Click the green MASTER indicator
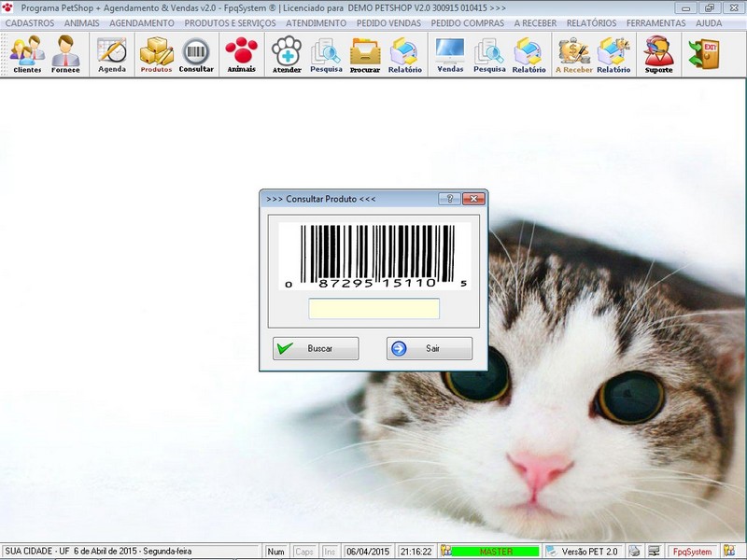The height and width of the screenshot is (560, 747). pos(496,552)
